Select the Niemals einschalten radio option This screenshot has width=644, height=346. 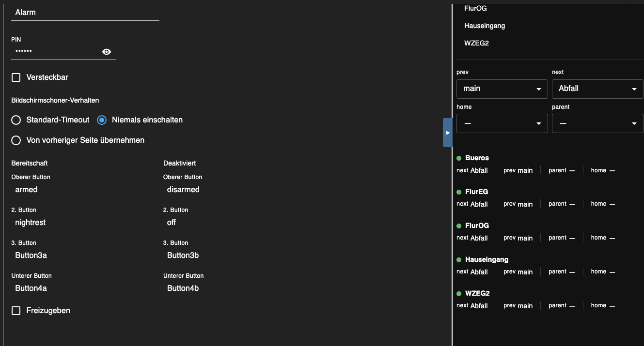(102, 120)
